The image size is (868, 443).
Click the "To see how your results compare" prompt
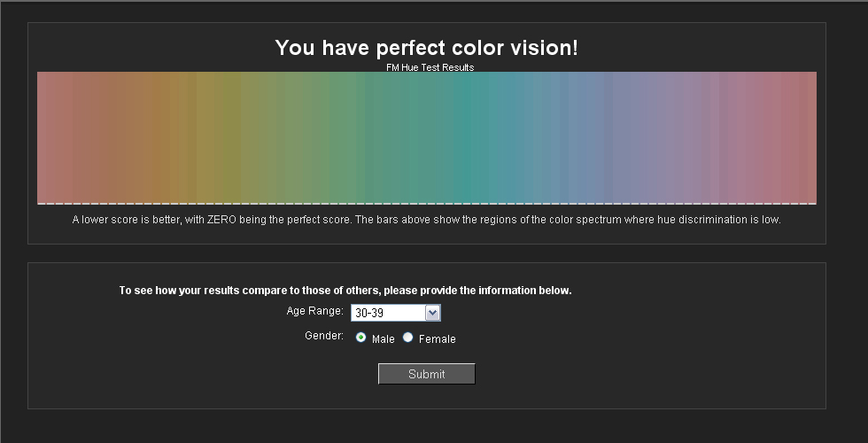345,291
